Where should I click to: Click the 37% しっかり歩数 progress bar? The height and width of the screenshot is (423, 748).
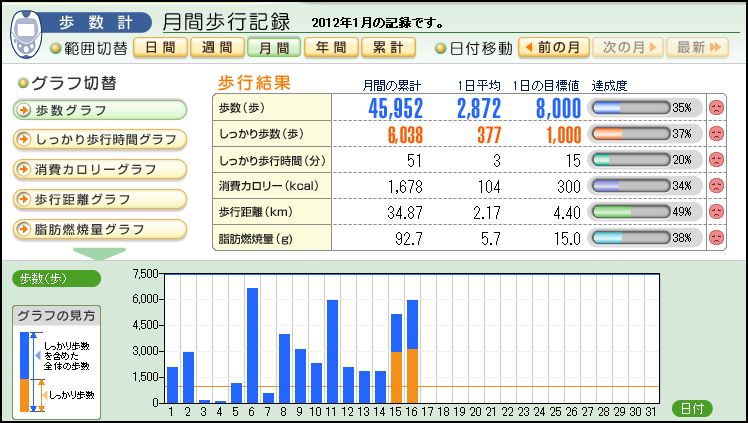(x=631, y=134)
